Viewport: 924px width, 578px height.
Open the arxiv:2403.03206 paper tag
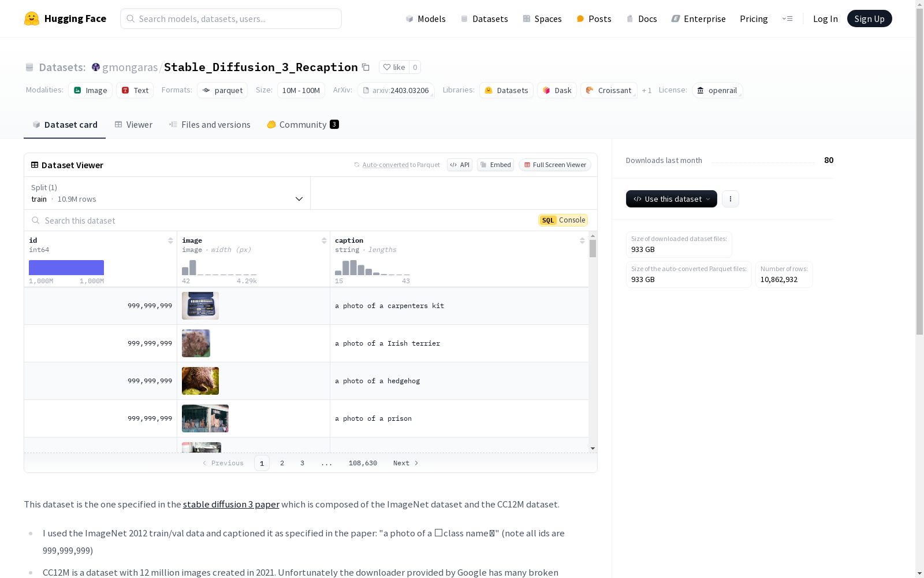pos(396,90)
